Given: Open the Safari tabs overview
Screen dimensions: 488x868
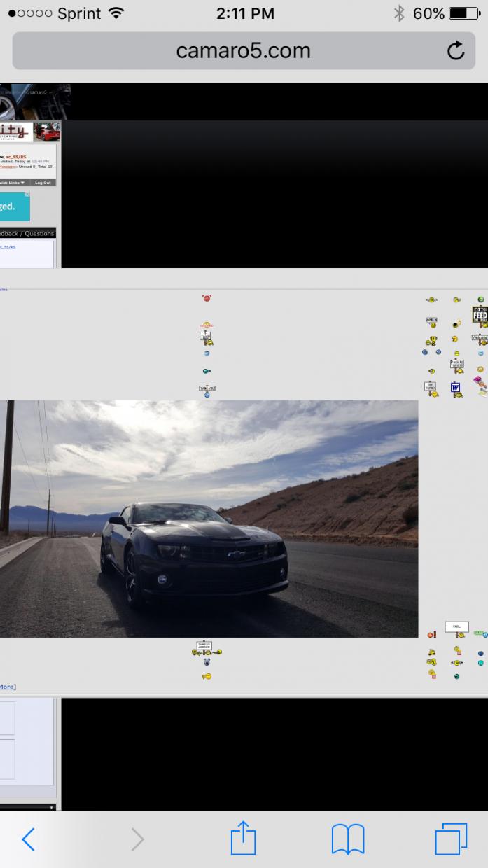Looking at the screenshot, I should (450, 839).
